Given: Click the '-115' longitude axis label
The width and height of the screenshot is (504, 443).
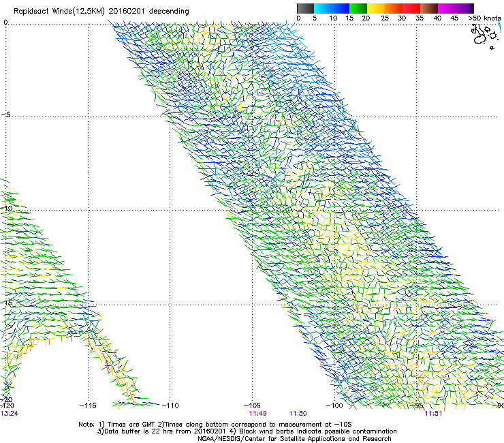Looking at the screenshot, I should pos(88,406).
